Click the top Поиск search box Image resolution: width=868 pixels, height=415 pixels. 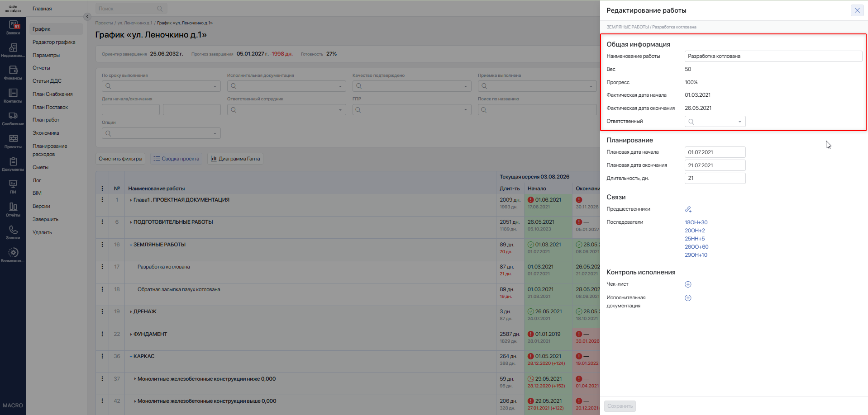[131, 9]
